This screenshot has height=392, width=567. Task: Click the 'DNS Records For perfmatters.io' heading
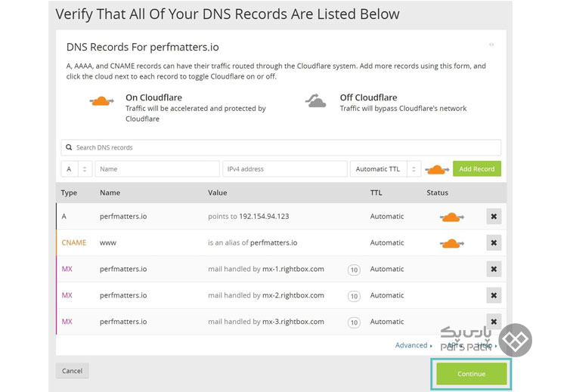click(142, 47)
